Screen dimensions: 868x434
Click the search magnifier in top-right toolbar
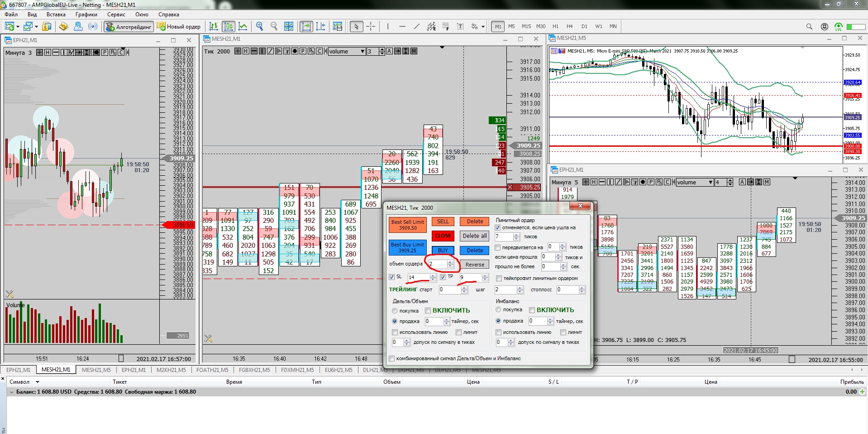coord(809,27)
